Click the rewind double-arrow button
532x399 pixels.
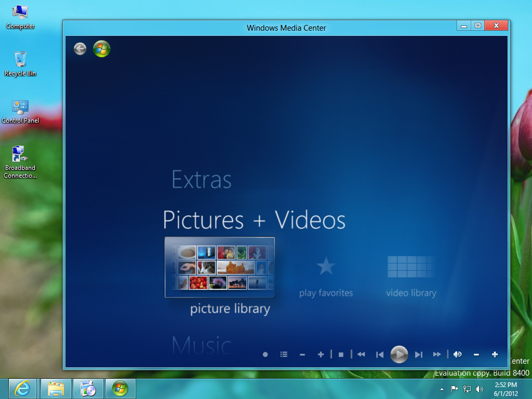[x=361, y=354]
